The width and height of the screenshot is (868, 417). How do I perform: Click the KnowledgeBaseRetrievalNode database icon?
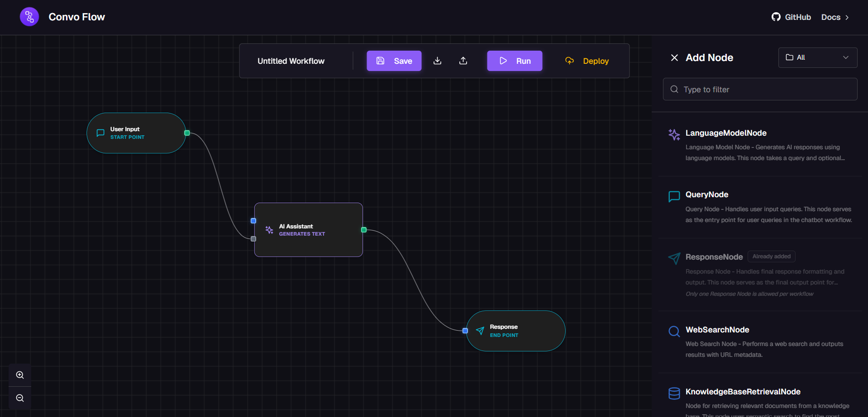pyautogui.click(x=674, y=393)
